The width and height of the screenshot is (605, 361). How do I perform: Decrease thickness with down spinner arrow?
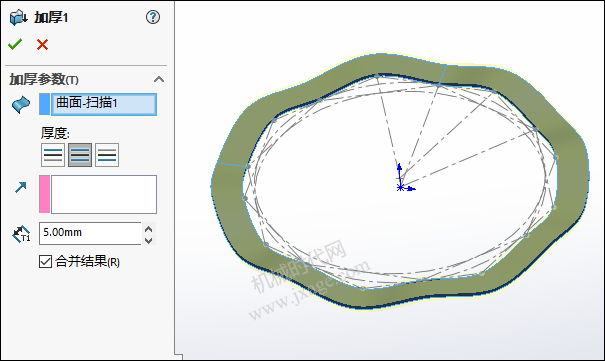tap(149, 240)
